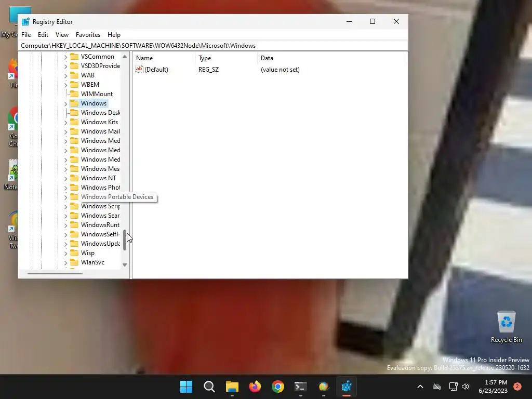This screenshot has width=532, height=399.
Task: Click the tree scrollbar up arrow
Action: point(125,57)
